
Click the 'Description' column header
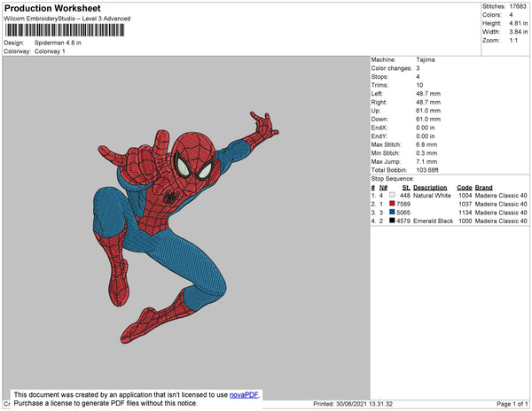[x=430, y=188]
